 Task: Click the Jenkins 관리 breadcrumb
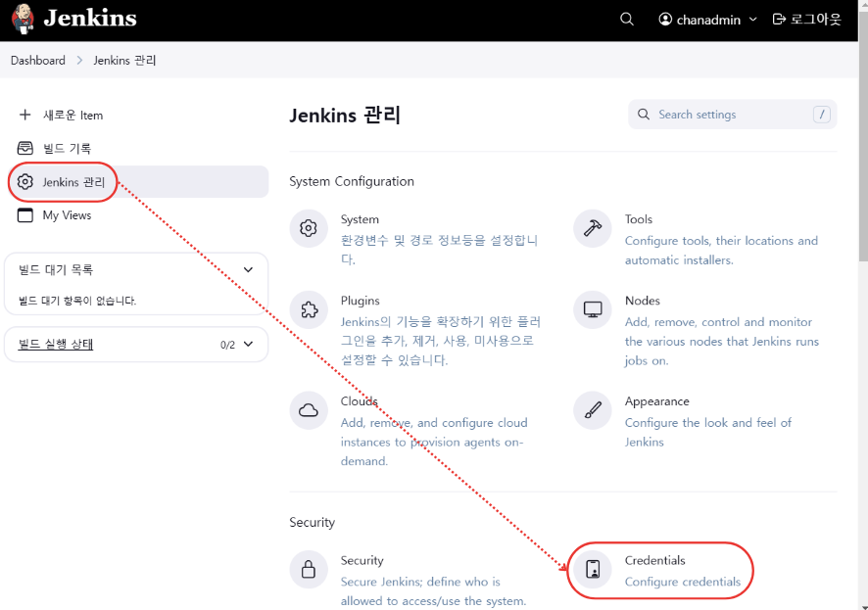(x=124, y=61)
